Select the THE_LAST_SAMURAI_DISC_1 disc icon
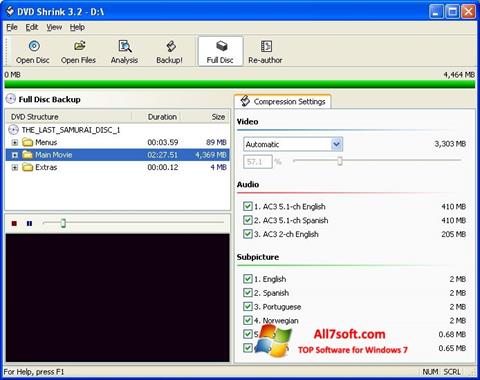This screenshot has width=480, height=380. (x=13, y=130)
